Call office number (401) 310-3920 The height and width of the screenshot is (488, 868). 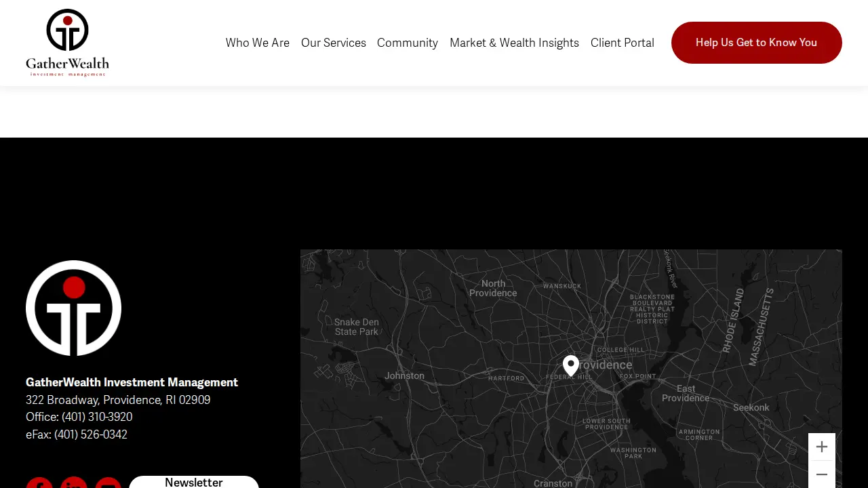[97, 417]
